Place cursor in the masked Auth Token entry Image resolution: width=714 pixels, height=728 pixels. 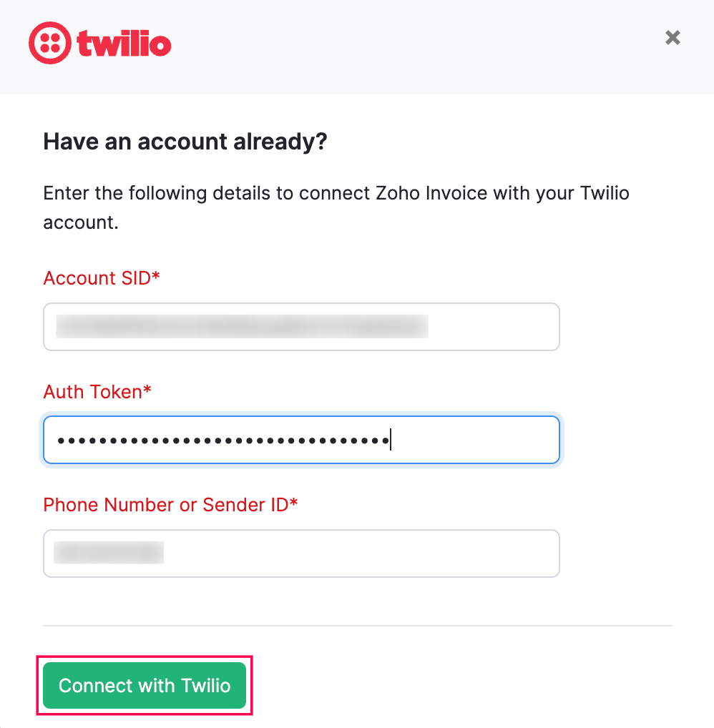(300, 440)
